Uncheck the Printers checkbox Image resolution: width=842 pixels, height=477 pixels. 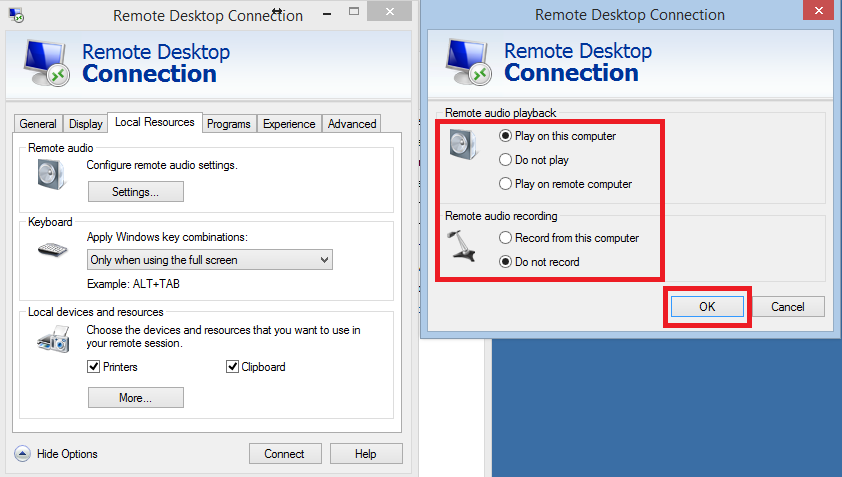pos(93,367)
